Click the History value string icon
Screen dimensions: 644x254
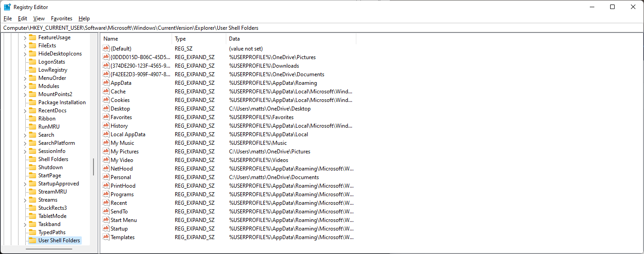pos(106,125)
